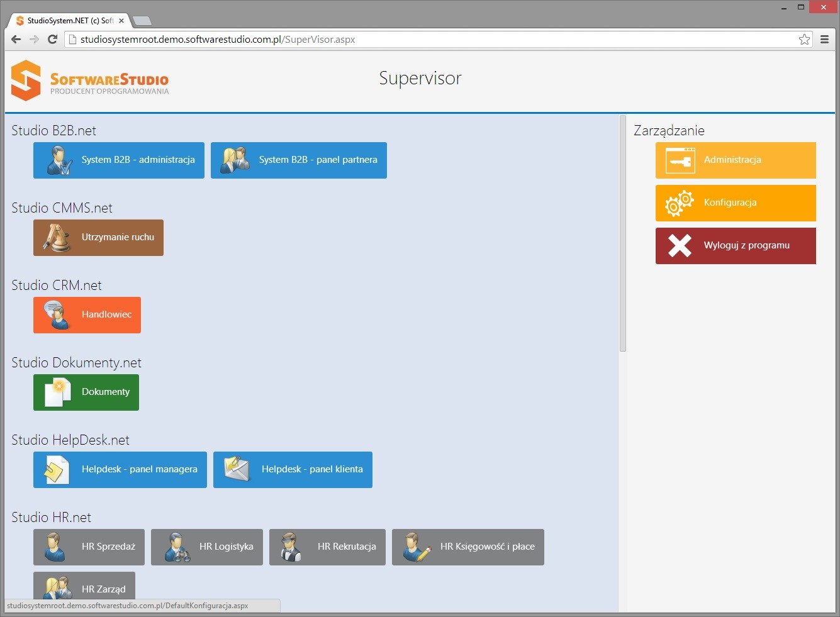Select the Konfiguracja management tile
The width and height of the screenshot is (840, 617).
[736, 203]
